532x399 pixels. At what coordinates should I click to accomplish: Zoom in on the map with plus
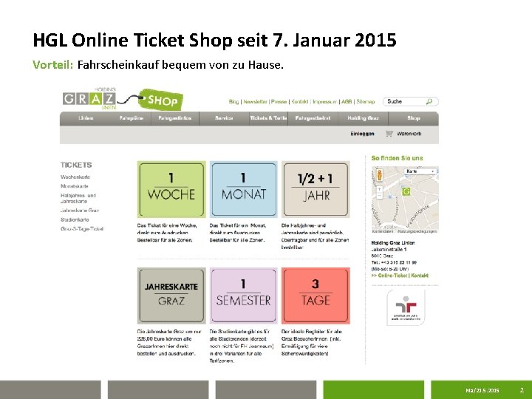tap(379, 189)
